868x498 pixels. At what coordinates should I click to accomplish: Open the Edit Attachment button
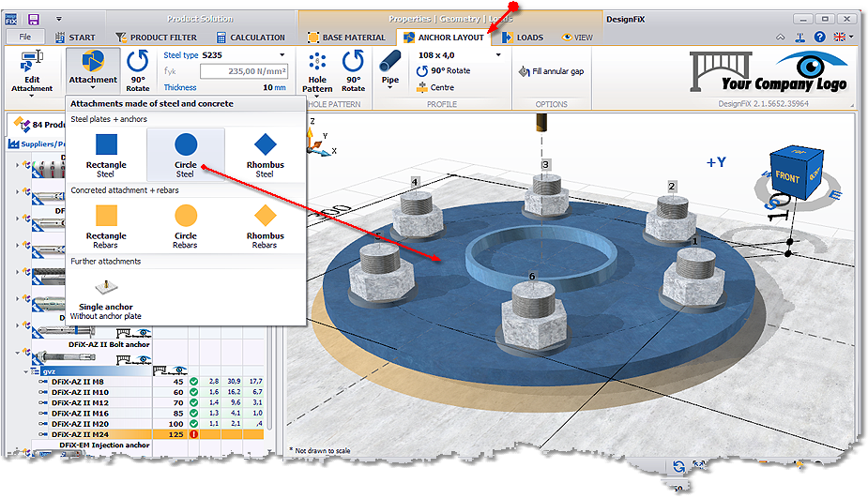point(32,70)
